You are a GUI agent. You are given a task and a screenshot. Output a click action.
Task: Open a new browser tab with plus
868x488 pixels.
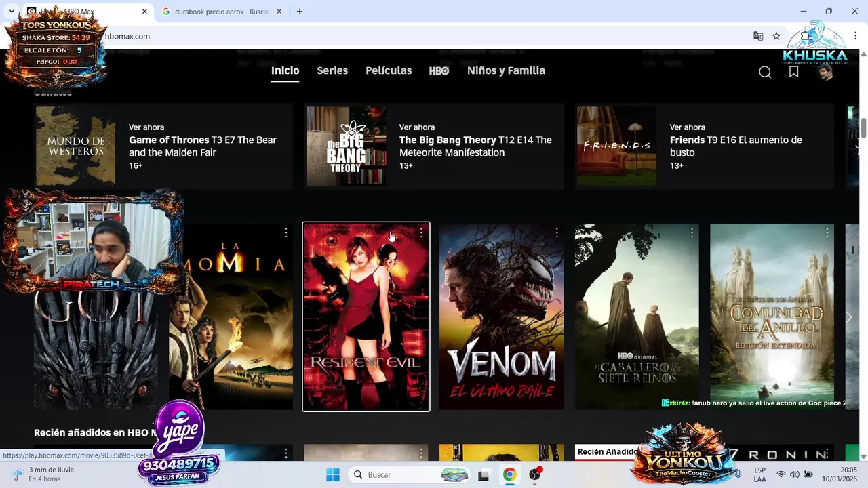(300, 12)
